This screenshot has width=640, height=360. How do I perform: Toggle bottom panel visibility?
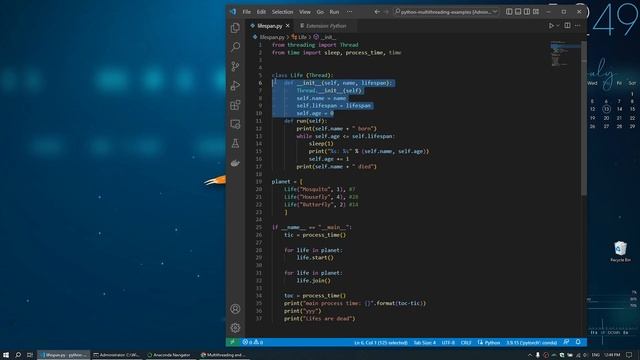coord(518,12)
